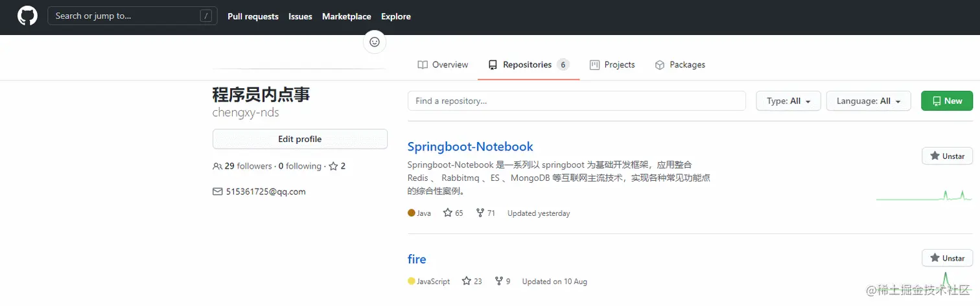This screenshot has width=980, height=306.
Task: Open Issues in the header
Action: point(300,16)
